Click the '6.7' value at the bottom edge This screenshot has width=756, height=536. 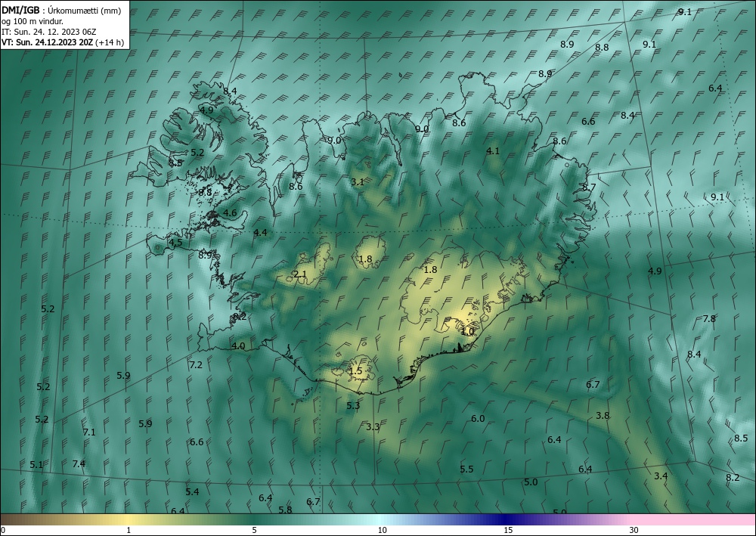[314, 502]
